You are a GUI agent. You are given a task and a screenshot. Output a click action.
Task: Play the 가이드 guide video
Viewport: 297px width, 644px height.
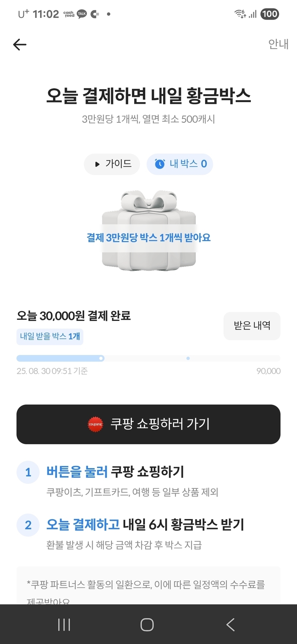112,164
